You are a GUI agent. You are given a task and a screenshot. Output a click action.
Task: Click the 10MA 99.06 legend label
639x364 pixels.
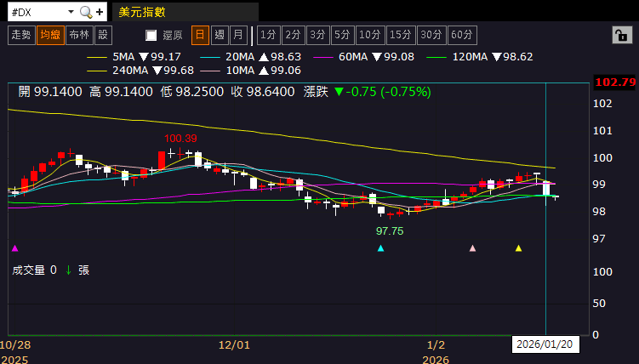click(x=263, y=71)
